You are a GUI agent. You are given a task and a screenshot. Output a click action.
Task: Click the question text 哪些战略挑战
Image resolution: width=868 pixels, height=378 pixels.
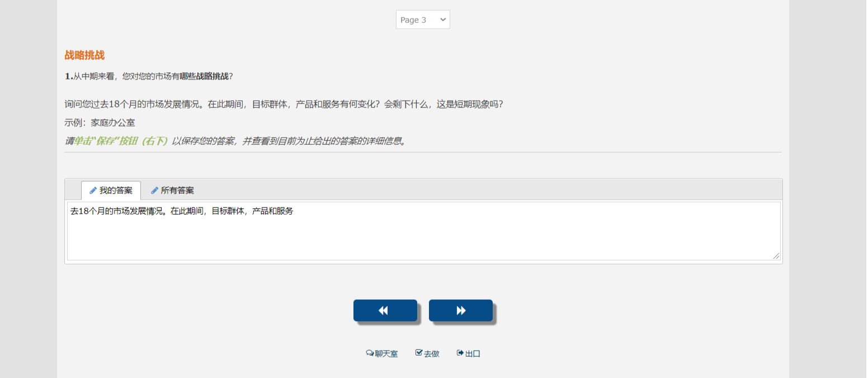coord(204,76)
